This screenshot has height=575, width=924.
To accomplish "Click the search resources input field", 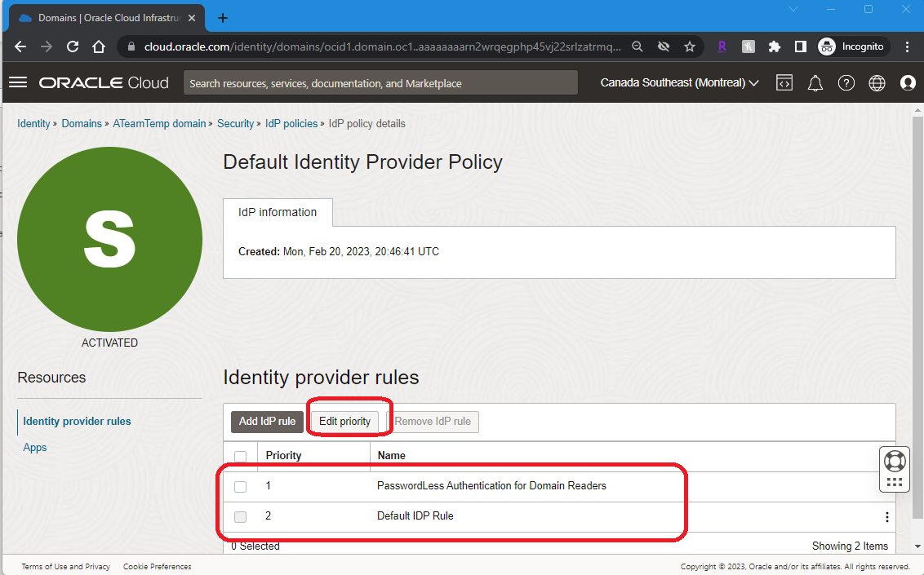I will pos(380,83).
